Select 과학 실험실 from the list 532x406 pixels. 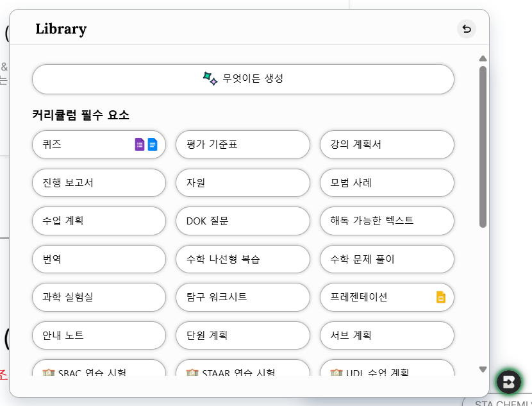pos(99,297)
